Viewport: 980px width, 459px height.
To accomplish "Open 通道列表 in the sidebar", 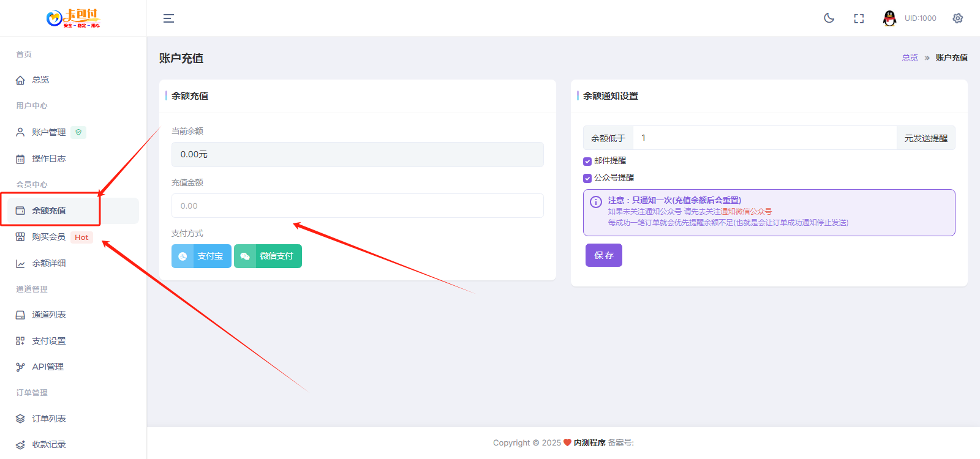I will (x=49, y=315).
